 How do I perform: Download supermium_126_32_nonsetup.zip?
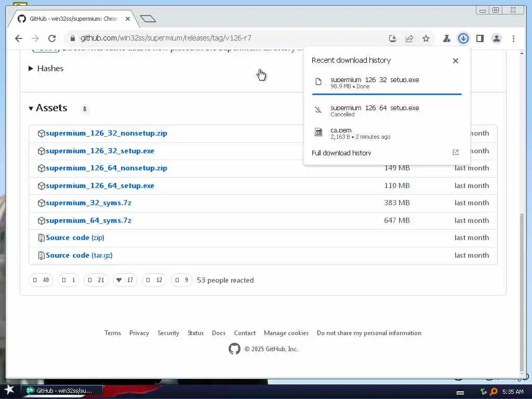point(106,134)
